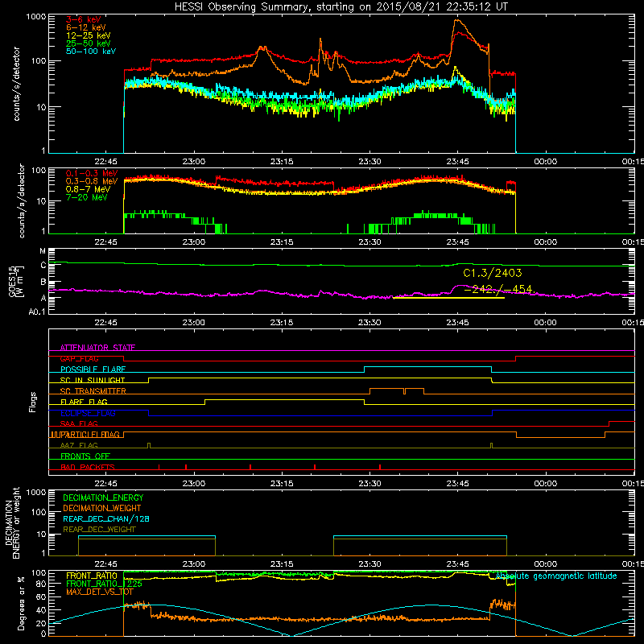Select the POSSIBLE_FLARE flag label
This screenshot has height=644, width=644.
(93, 369)
